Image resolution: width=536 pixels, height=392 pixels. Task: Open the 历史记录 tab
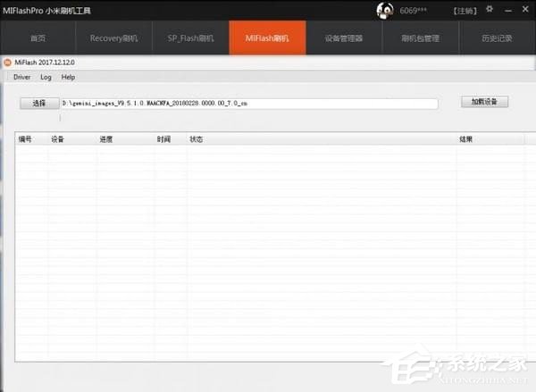pyautogui.click(x=498, y=38)
